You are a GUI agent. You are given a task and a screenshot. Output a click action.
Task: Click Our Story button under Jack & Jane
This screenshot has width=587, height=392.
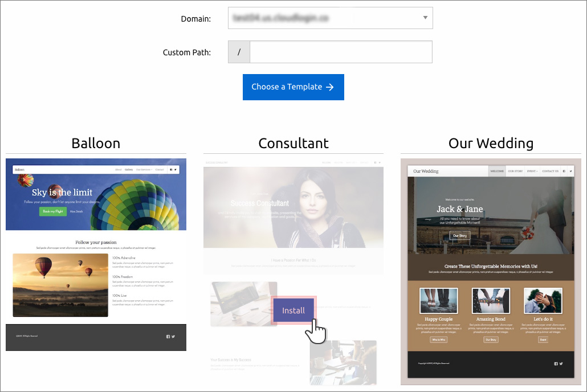tap(459, 235)
